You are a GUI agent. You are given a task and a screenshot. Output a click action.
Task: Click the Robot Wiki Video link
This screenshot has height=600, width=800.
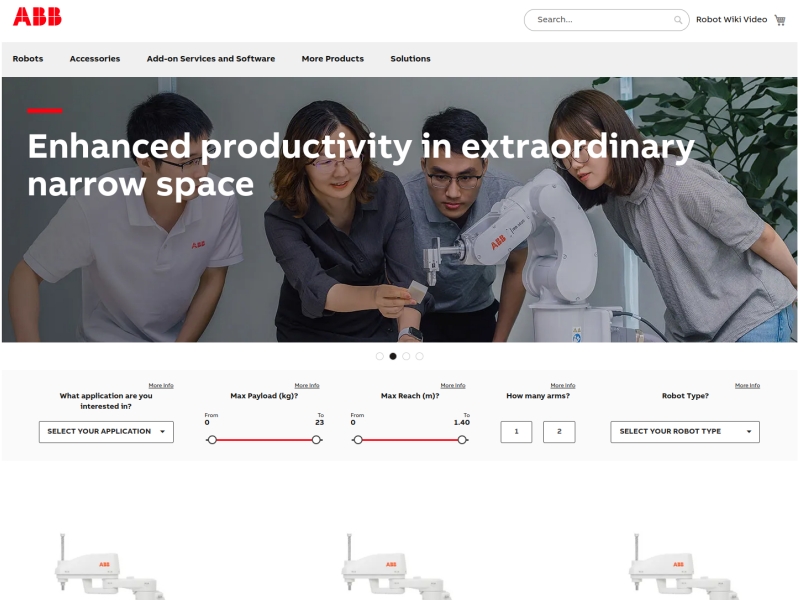731,20
